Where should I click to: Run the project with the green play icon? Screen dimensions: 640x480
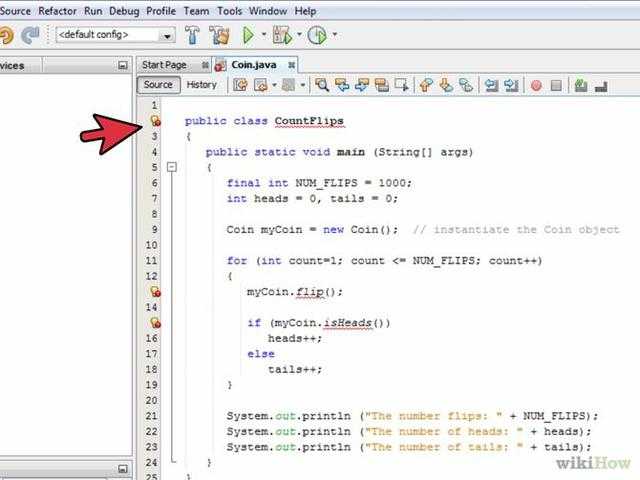[248, 35]
